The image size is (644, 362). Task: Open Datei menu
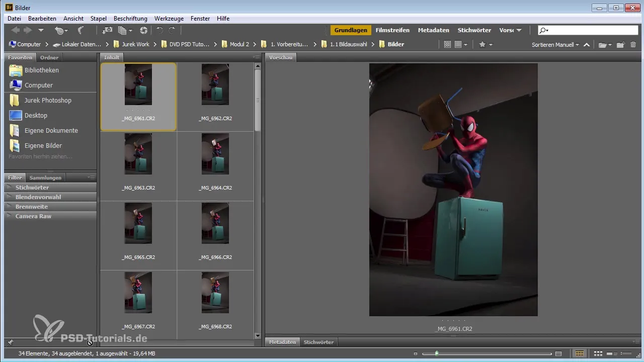pyautogui.click(x=14, y=18)
